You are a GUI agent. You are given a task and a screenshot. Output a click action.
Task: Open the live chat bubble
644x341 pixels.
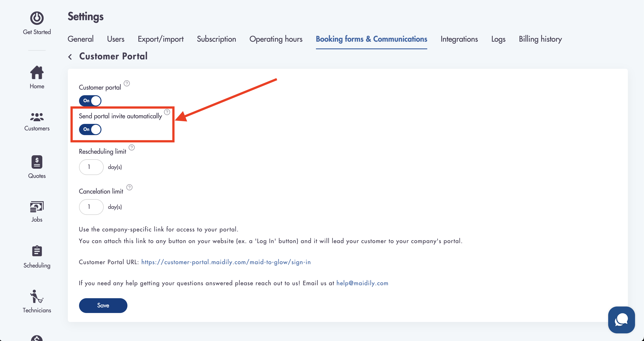pos(621,320)
